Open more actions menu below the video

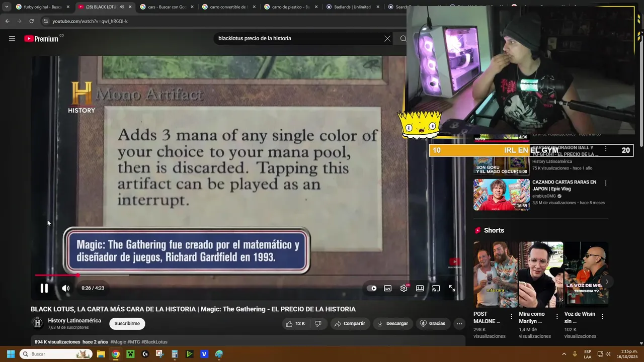point(459,324)
